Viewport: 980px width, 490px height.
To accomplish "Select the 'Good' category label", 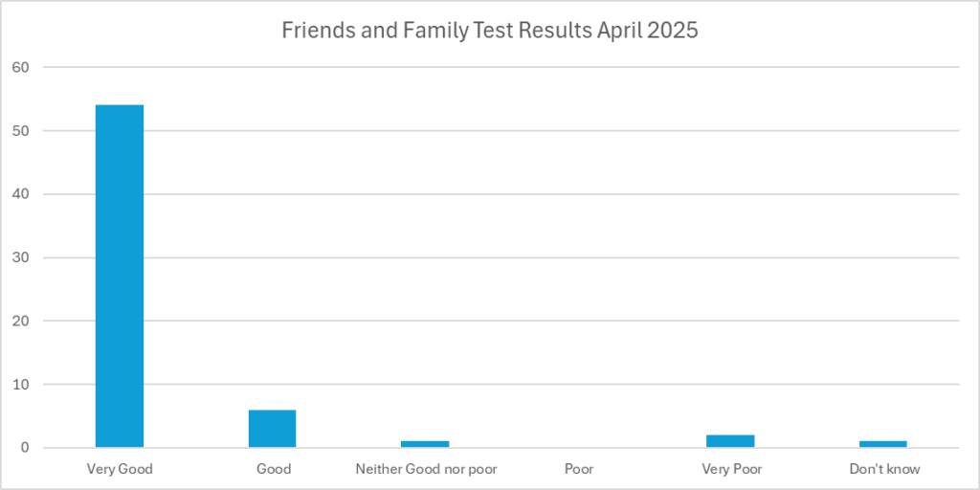I will pos(274,469).
